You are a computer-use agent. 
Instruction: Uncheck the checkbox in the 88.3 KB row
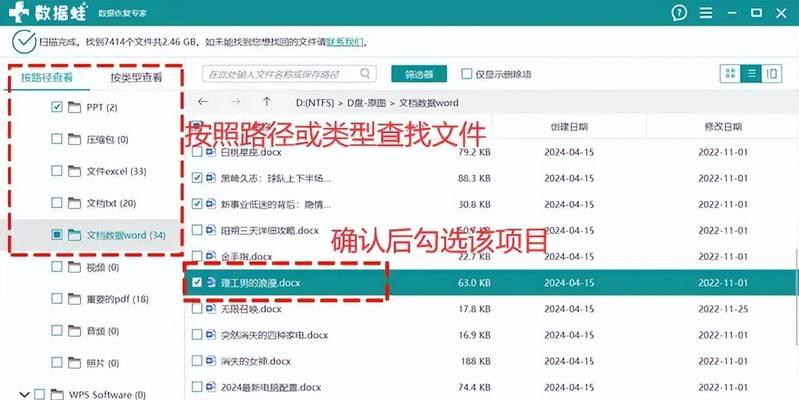197,178
